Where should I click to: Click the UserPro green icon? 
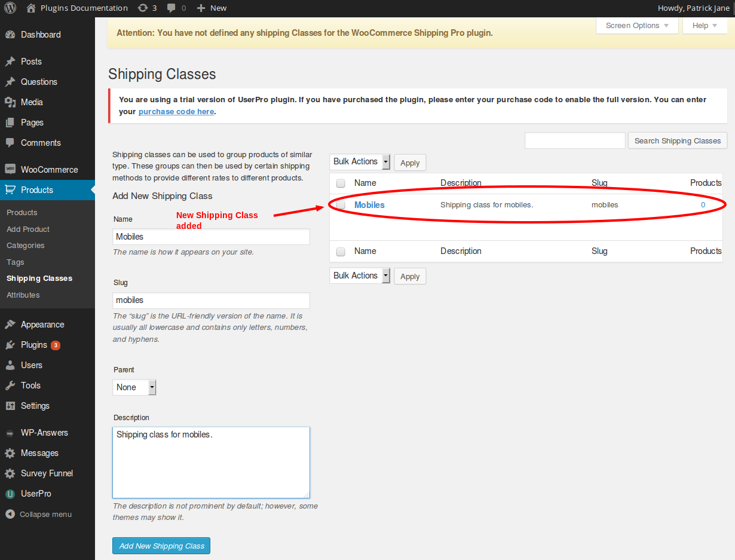click(x=10, y=494)
